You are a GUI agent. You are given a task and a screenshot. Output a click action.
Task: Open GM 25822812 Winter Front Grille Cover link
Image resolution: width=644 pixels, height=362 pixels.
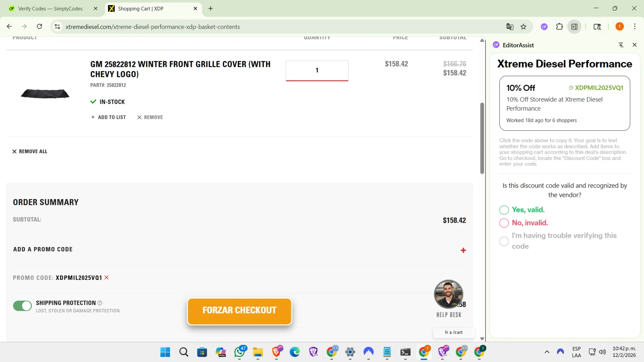click(x=180, y=69)
